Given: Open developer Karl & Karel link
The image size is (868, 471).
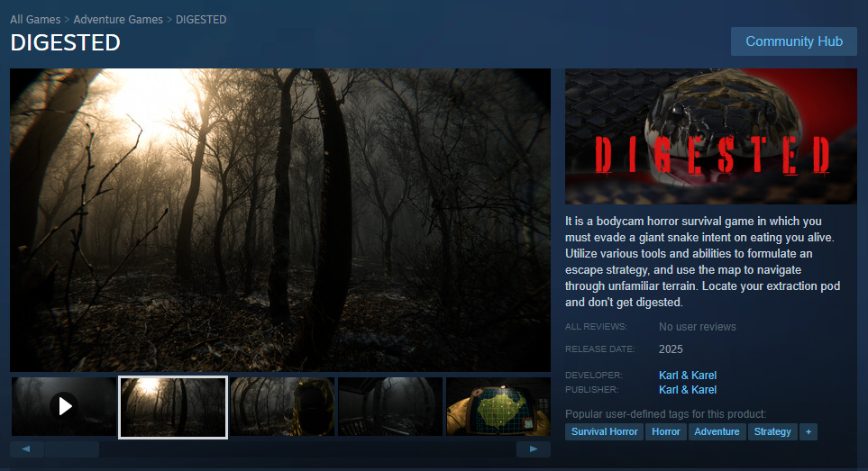Looking at the screenshot, I should pyautogui.click(x=688, y=376).
